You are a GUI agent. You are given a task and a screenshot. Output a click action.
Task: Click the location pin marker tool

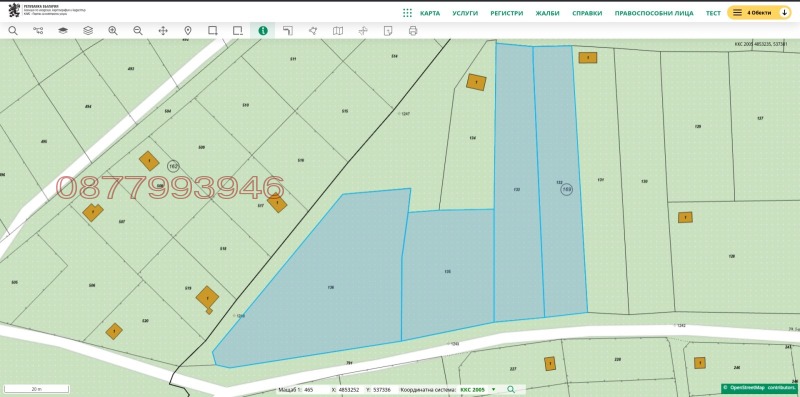point(188,31)
